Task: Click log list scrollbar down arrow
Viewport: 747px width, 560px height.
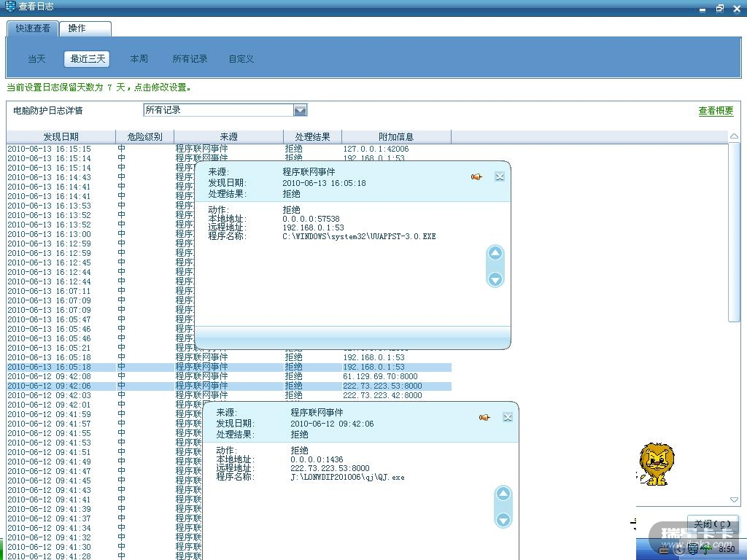Action: 734,499
